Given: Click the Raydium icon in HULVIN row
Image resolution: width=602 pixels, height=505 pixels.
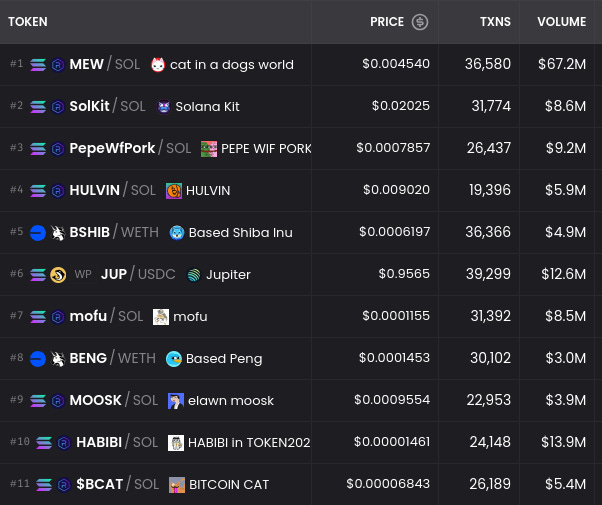Looking at the screenshot, I should 58,191.
